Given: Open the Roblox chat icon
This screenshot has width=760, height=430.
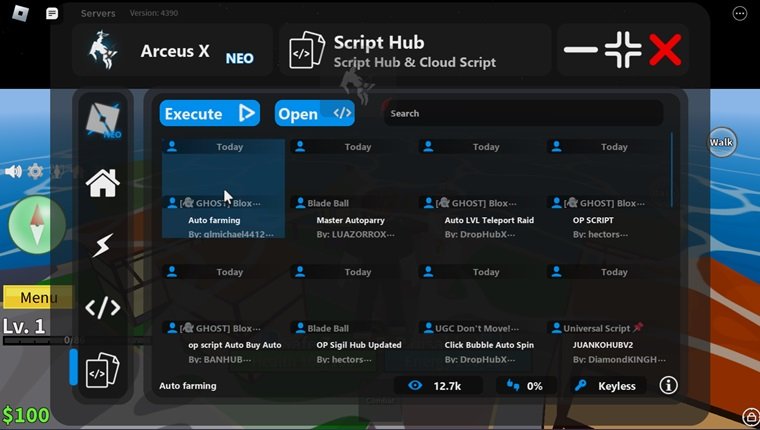Looking at the screenshot, I should tap(52, 13).
